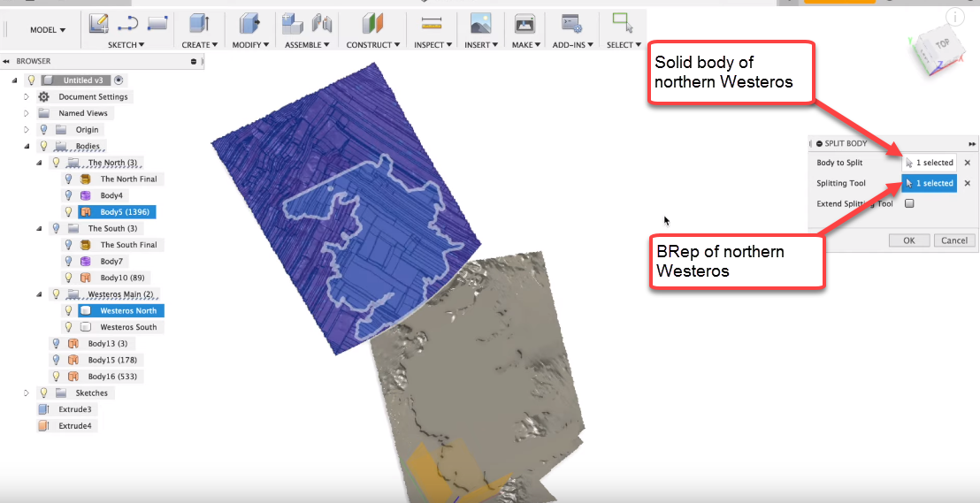Viewport: 980px width, 503px height.
Task: Collapse the Bodies folder
Action: pyautogui.click(x=27, y=146)
